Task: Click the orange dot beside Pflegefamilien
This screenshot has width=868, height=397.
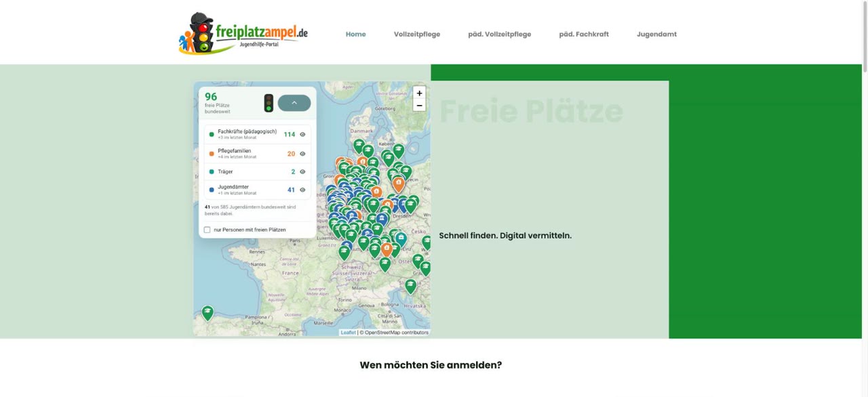Action: coord(212,154)
